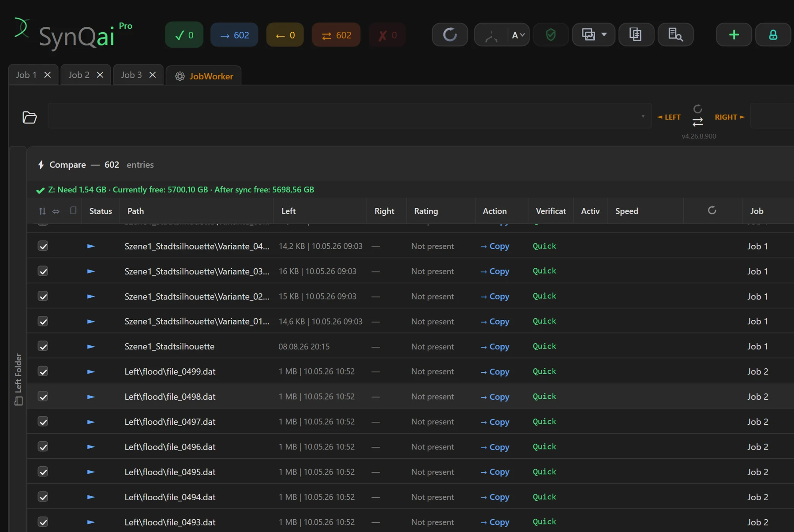This screenshot has height=532, width=794.
Task: Click the Job 2 cell in file_0496.dat row
Action: click(x=757, y=447)
